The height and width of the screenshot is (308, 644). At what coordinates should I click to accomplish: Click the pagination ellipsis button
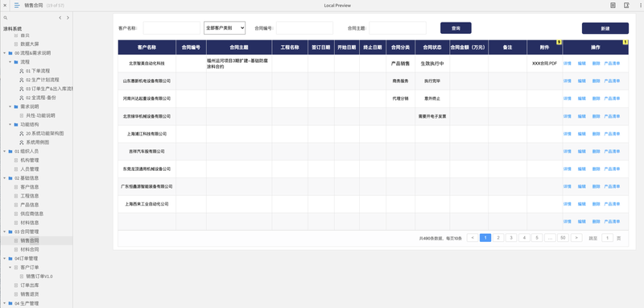(x=550, y=238)
